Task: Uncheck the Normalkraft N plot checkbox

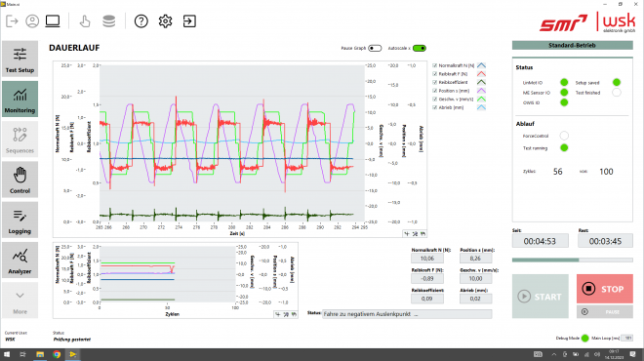Action: point(435,65)
